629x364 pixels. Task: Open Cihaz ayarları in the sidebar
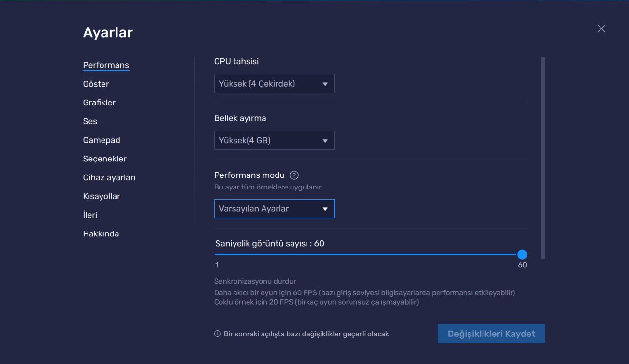coord(109,177)
